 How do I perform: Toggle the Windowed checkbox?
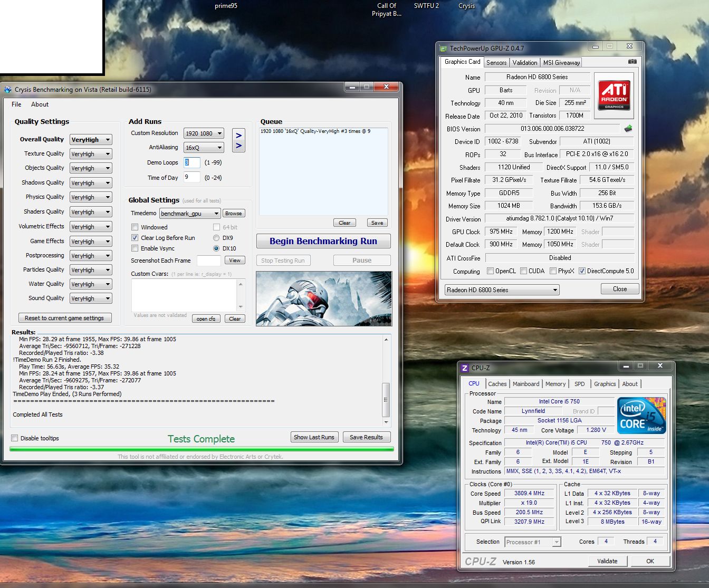pos(135,227)
